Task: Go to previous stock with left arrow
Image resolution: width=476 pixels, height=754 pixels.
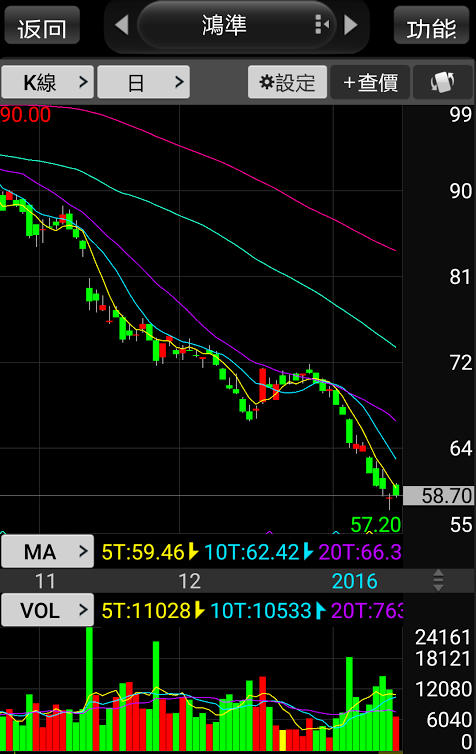Action: [x=122, y=25]
